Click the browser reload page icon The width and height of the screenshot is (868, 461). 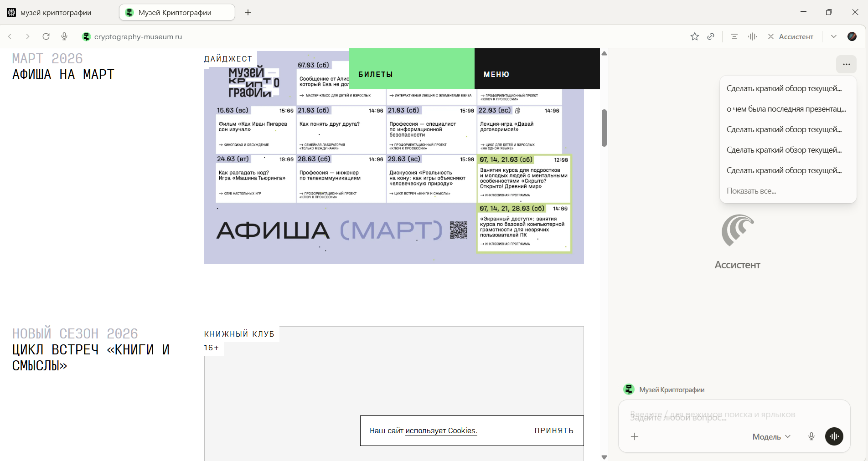coord(46,36)
